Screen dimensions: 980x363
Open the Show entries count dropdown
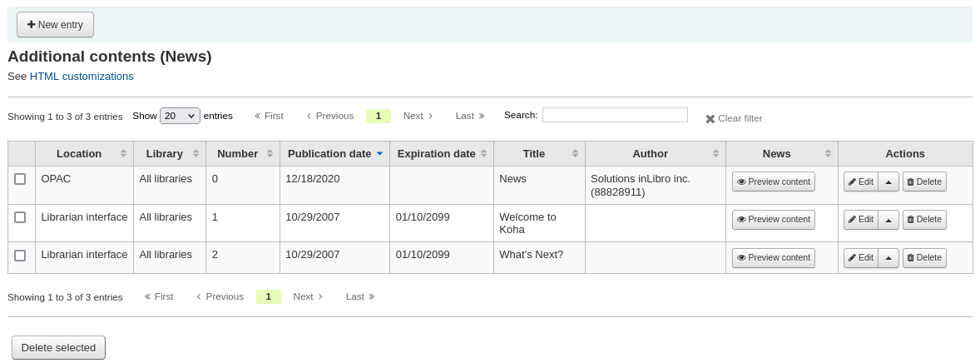click(x=180, y=116)
